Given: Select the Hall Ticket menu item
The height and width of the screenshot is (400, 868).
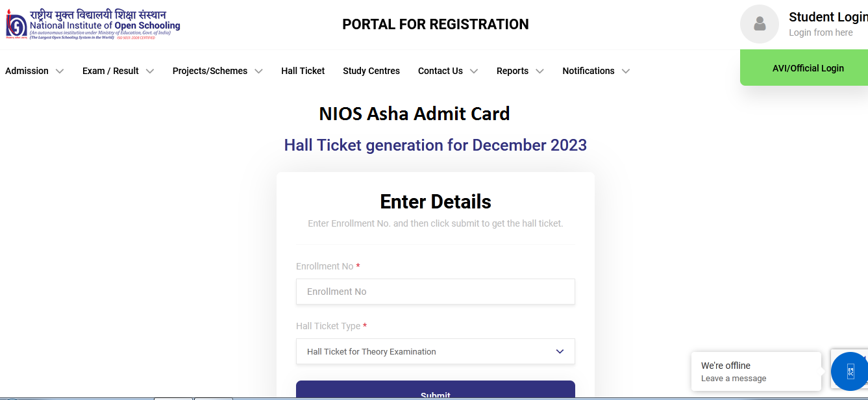Looking at the screenshot, I should [303, 71].
